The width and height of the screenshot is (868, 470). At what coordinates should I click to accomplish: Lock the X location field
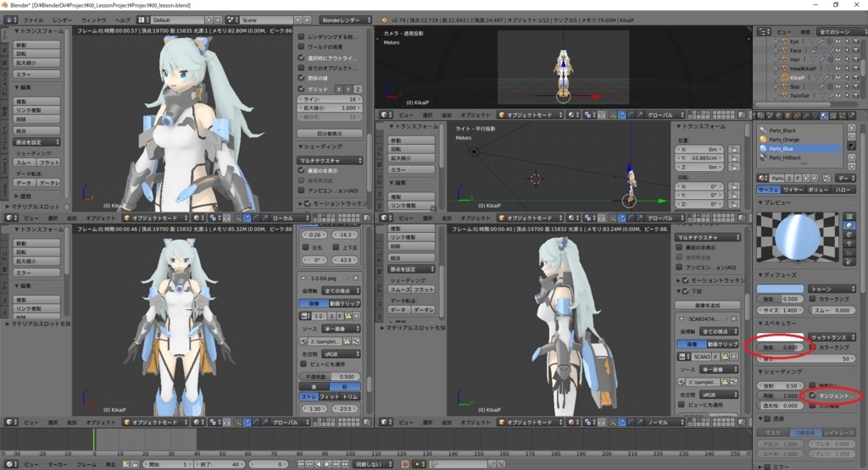pos(734,149)
